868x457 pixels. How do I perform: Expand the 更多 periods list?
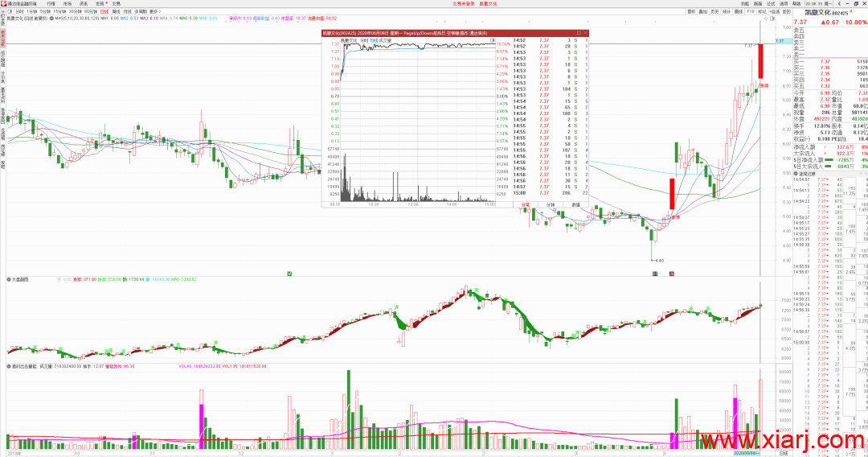pos(155,11)
